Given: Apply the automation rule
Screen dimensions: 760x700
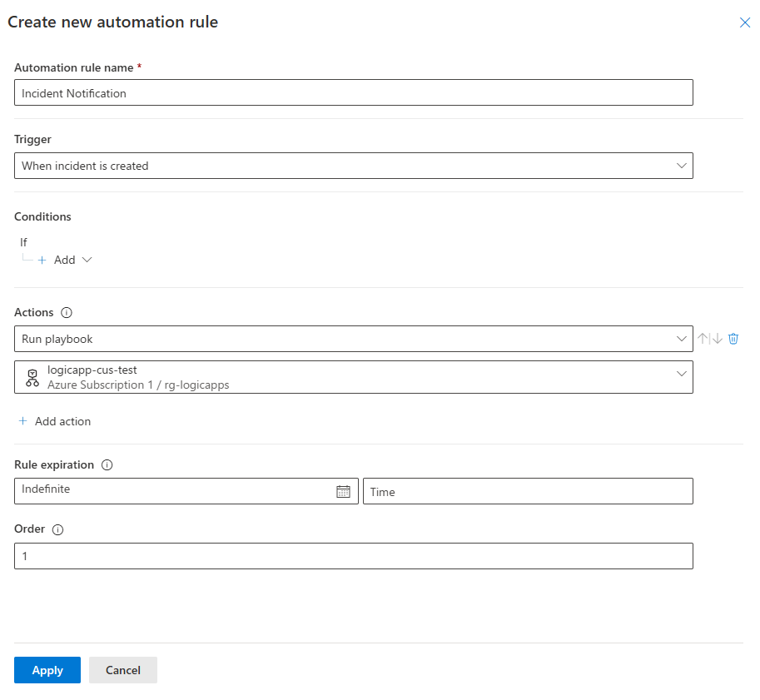Looking at the screenshot, I should tap(47, 670).
